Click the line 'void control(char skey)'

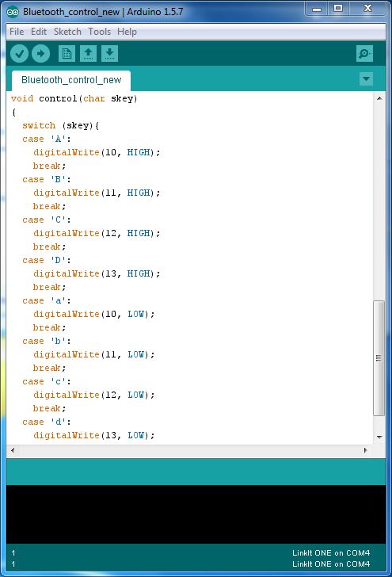point(74,98)
